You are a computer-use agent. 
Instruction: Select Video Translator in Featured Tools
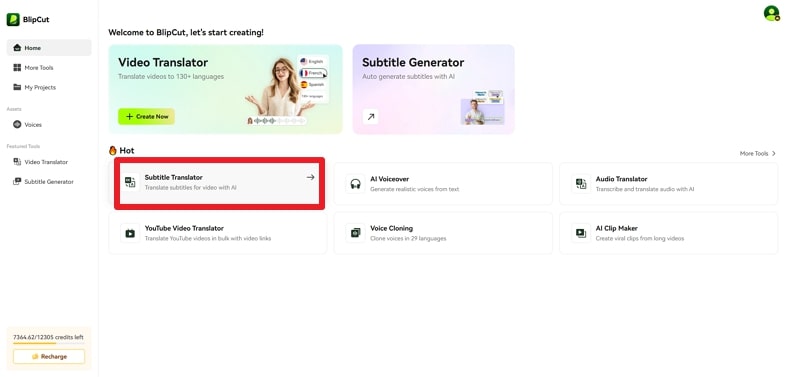pos(49,162)
